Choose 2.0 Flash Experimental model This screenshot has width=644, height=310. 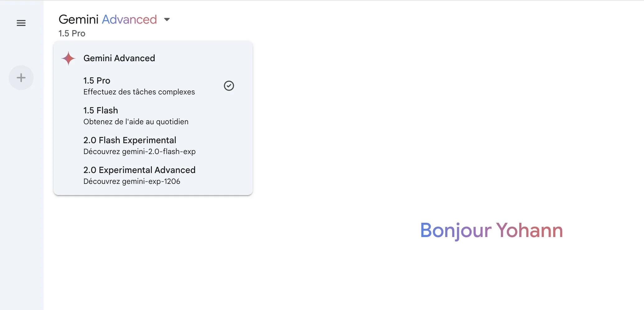pyautogui.click(x=130, y=140)
